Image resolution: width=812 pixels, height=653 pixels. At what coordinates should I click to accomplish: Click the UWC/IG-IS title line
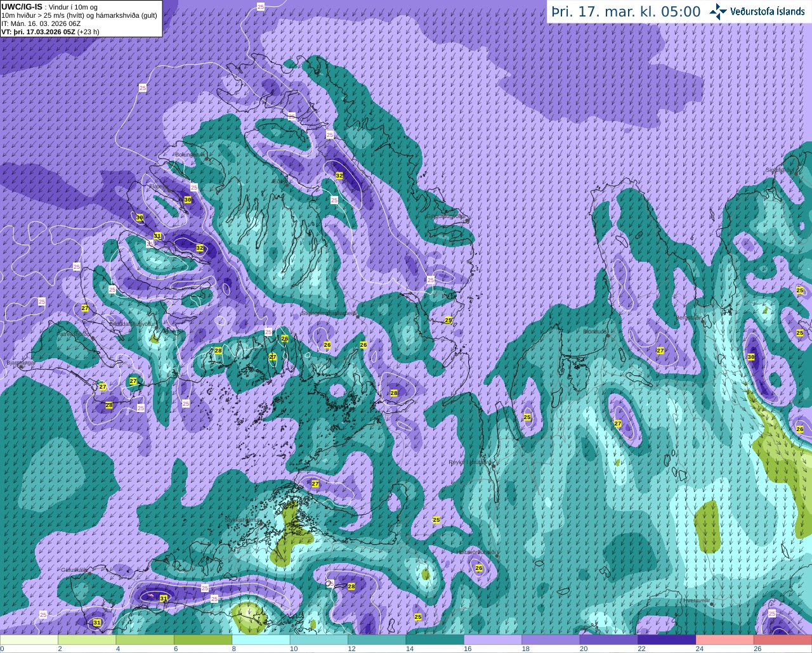(x=49, y=7)
